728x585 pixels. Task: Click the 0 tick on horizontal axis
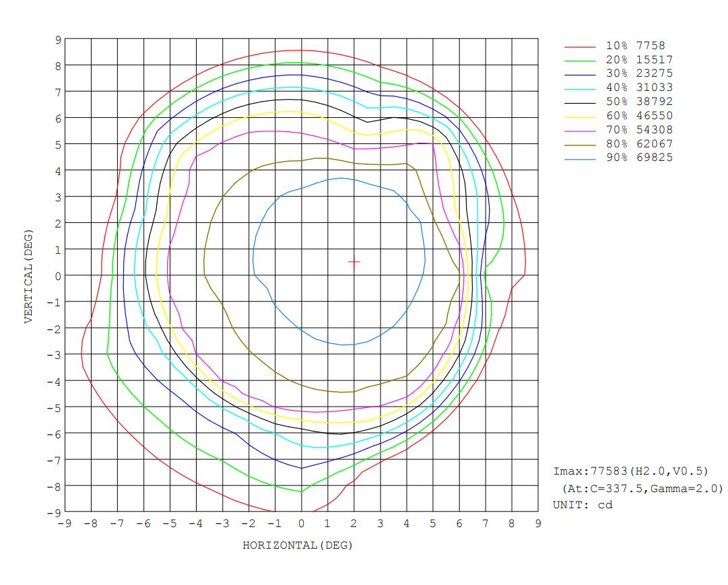301,523
